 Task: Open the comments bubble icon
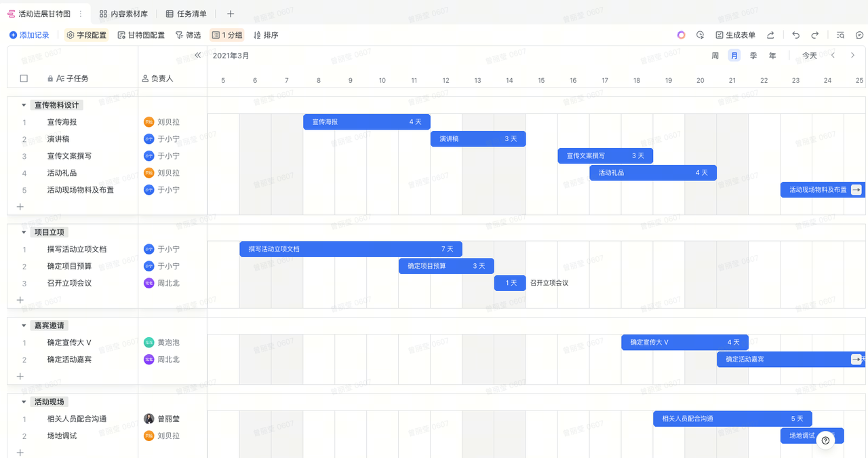pyautogui.click(x=859, y=35)
